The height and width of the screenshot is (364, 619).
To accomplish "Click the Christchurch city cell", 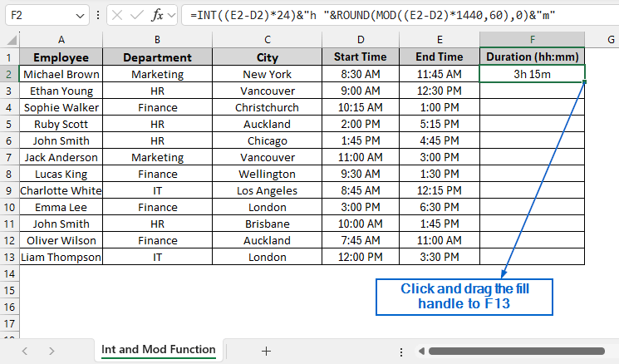I will pos(268,107).
